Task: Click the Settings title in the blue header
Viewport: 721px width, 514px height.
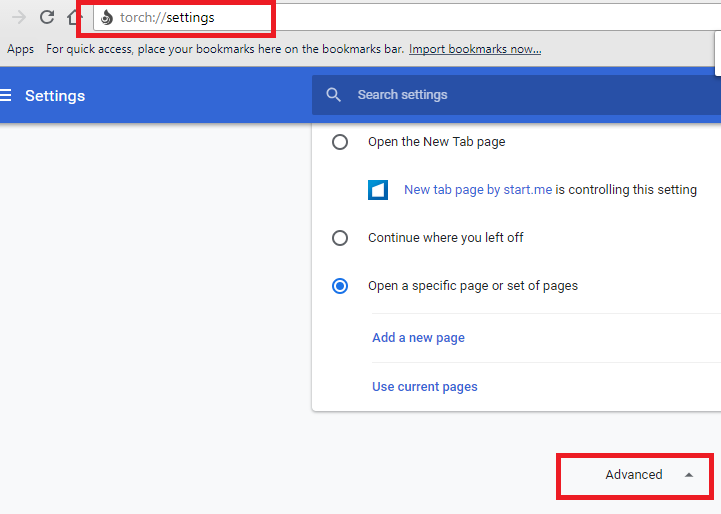Action: click(55, 96)
